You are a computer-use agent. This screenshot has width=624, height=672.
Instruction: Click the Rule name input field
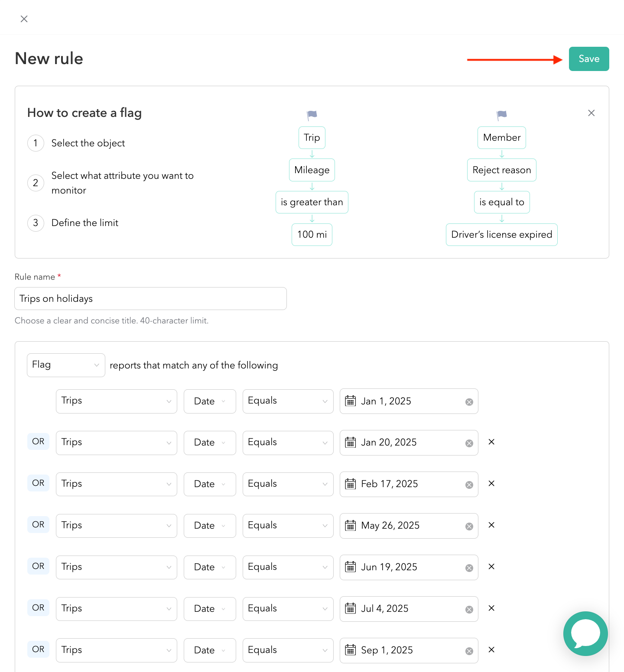coord(150,299)
